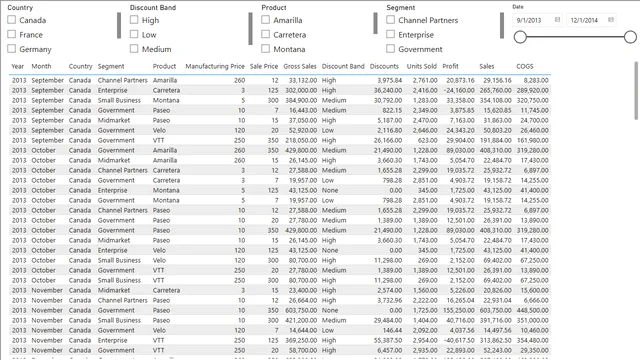Select the gross sales cell 23,400.00
This screenshot has width=640, height=360.
pyautogui.click(x=302, y=290)
